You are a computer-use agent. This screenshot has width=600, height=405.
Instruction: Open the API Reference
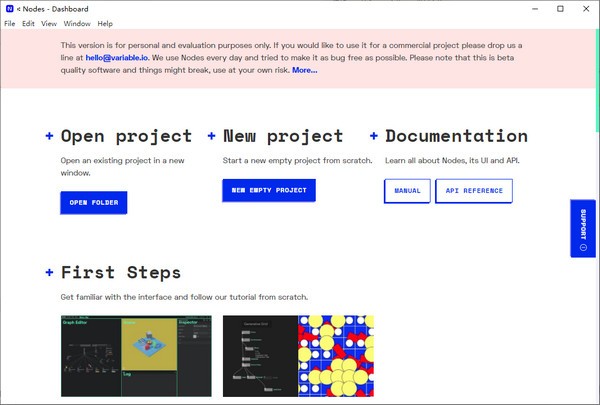point(473,191)
